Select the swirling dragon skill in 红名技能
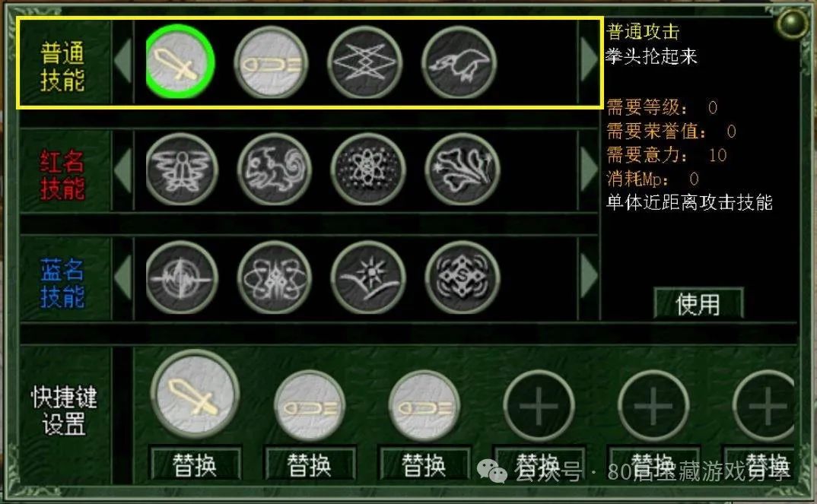 point(274,170)
